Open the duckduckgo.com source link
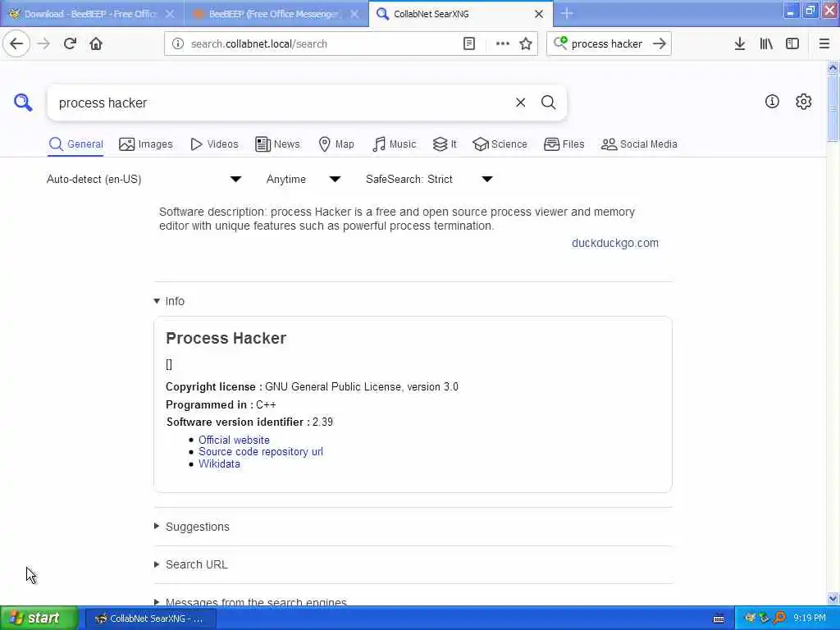 tap(615, 243)
